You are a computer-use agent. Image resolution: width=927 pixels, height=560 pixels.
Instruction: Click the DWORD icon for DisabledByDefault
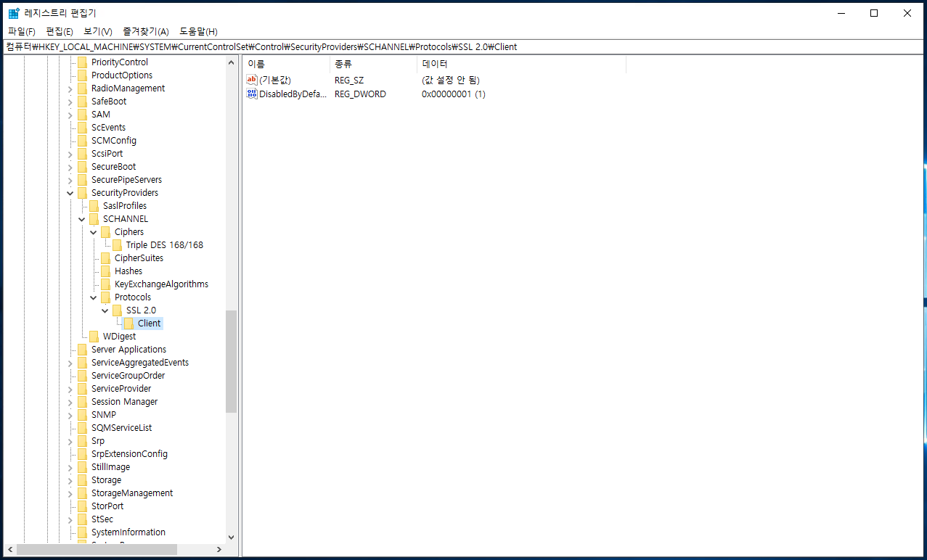tap(252, 94)
